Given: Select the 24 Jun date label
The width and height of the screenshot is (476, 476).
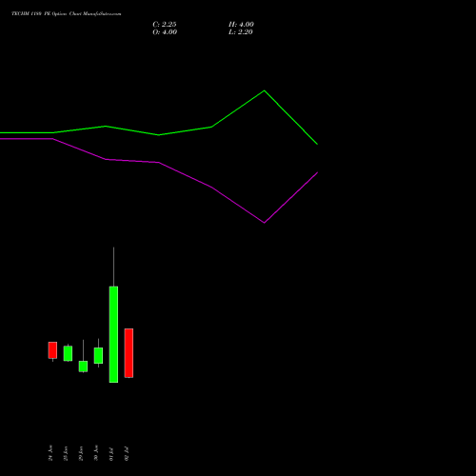Looking at the screenshot, I should [x=50, y=453].
